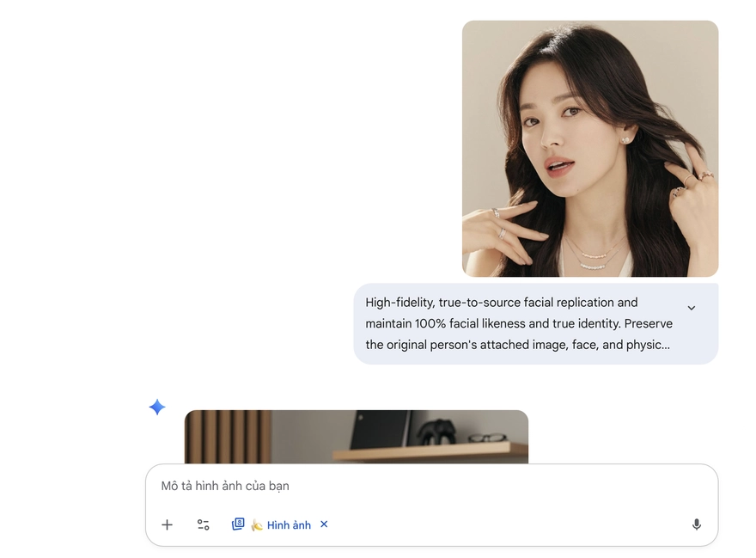Viewport: 756px width, 558px height.
Task: Click the microphone icon for voice input
Action: (696, 524)
